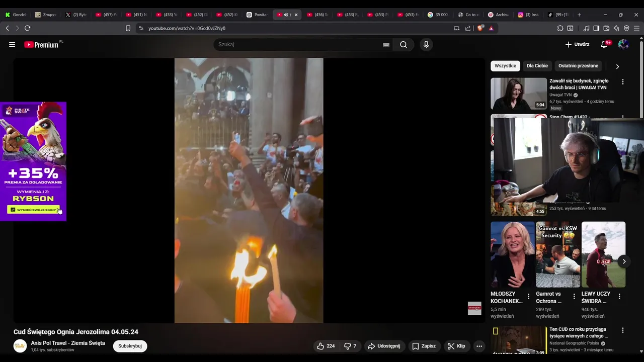Create a clip with Klip button
The width and height of the screenshot is (644, 362).
pos(456,346)
